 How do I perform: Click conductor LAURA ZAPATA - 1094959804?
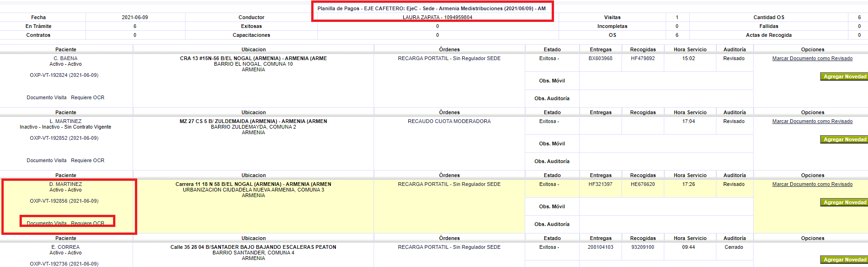(x=437, y=18)
